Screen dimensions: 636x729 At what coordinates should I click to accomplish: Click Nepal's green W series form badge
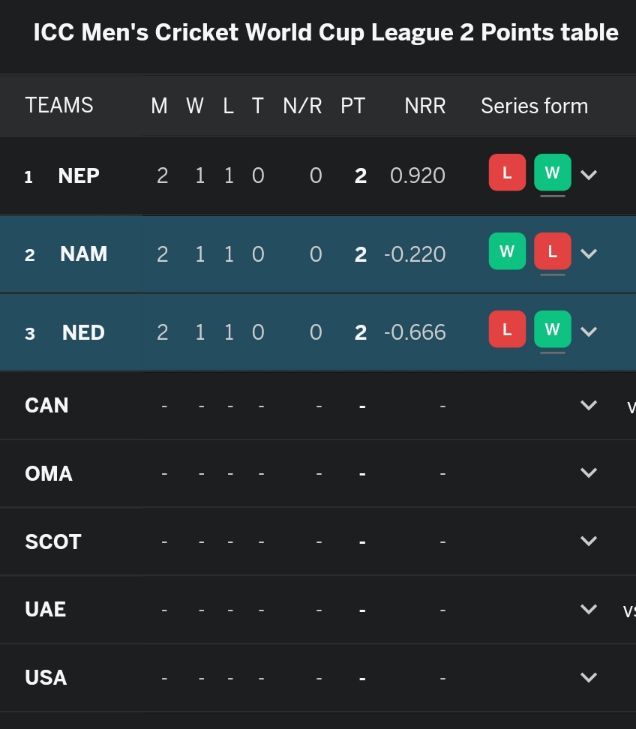tap(552, 173)
